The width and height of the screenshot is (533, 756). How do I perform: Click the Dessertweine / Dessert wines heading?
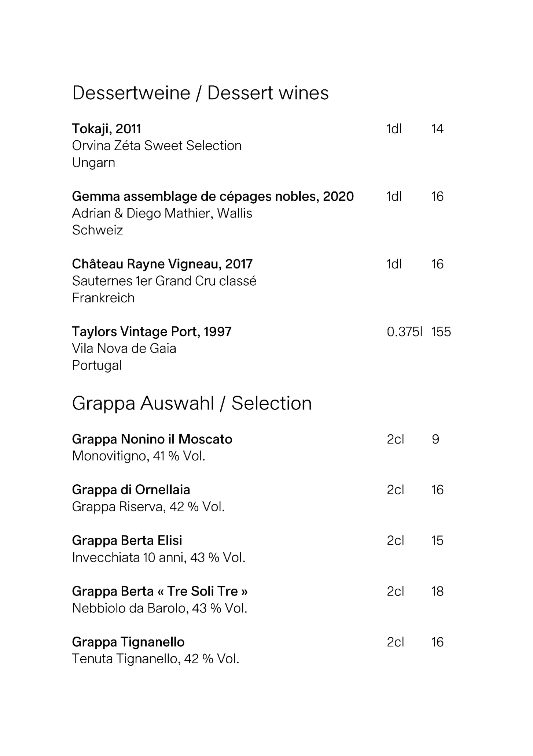[200, 93]
